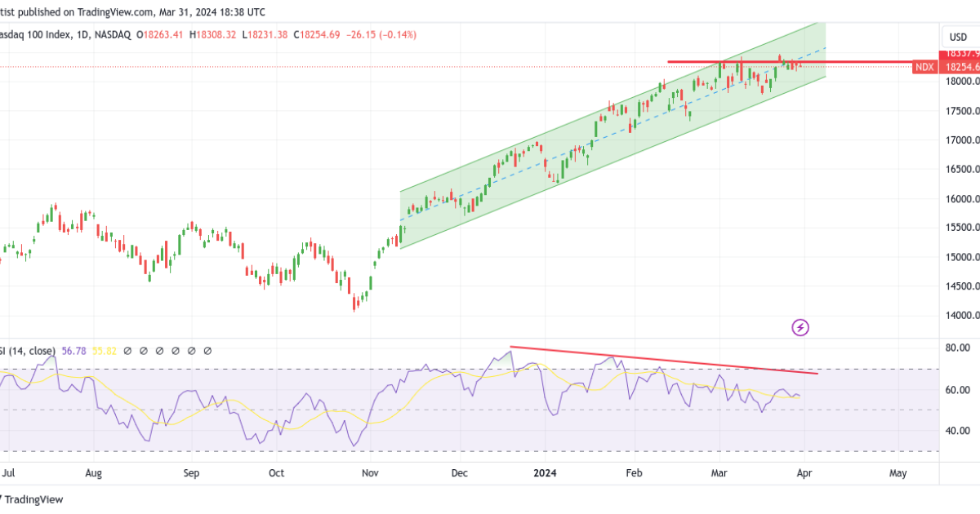The width and height of the screenshot is (980, 514).
Task: Click the last crossed-circle icon in RSI legend
Action: 207,351
